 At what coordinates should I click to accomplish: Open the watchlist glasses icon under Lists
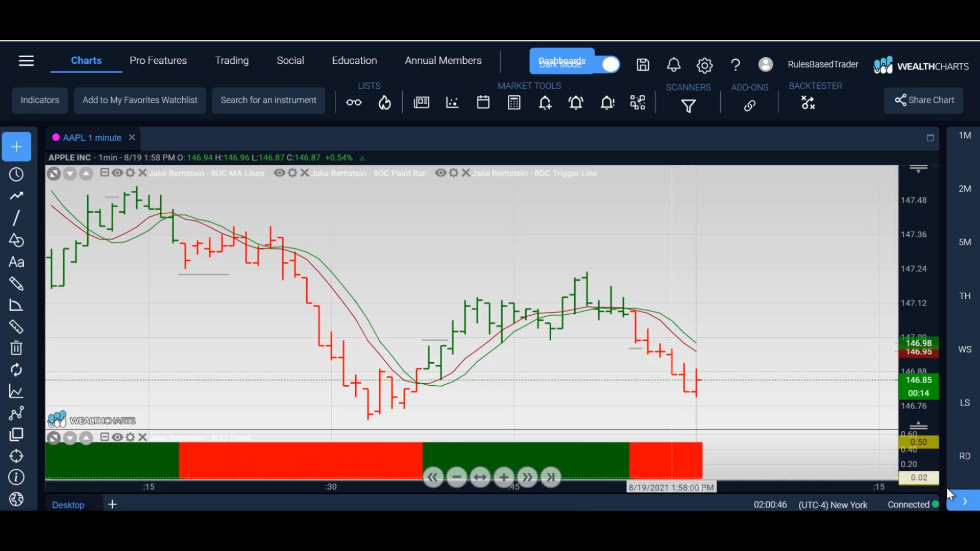(x=354, y=103)
